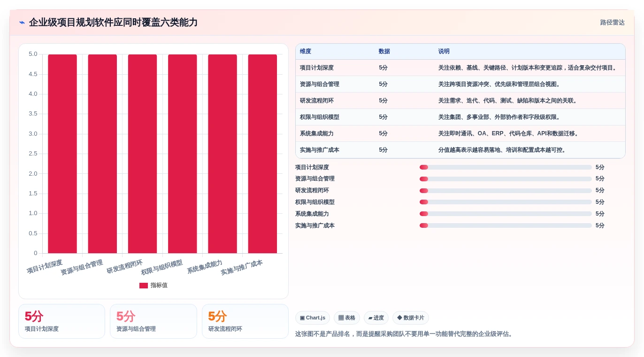Viewport: 644px width, 357px height.
Task: Click the description mentioning 需求、迭代、代码
Action: (x=508, y=101)
